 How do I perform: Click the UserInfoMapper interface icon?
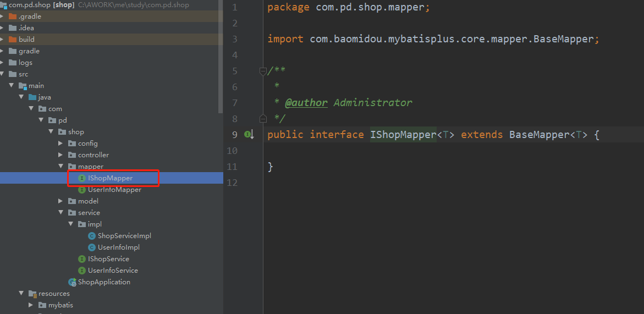82,190
